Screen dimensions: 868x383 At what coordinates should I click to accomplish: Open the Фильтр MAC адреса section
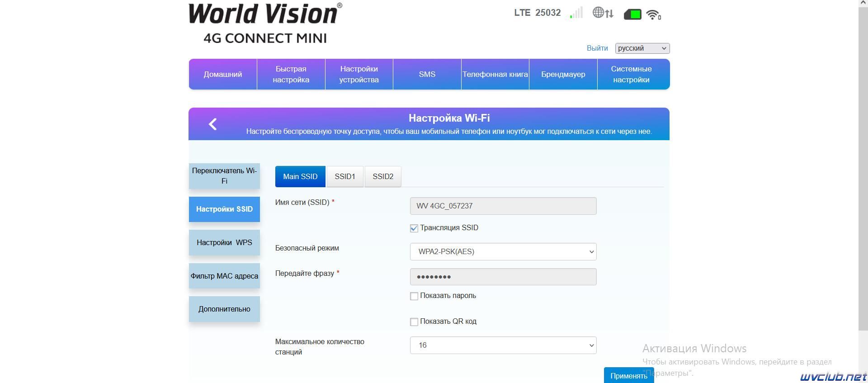[224, 276]
